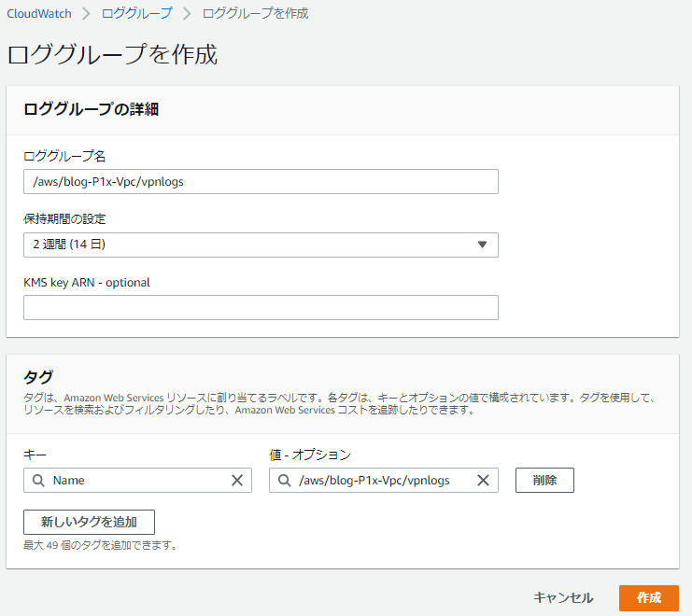
Task: Clear the tag value field
Action: tap(483, 480)
